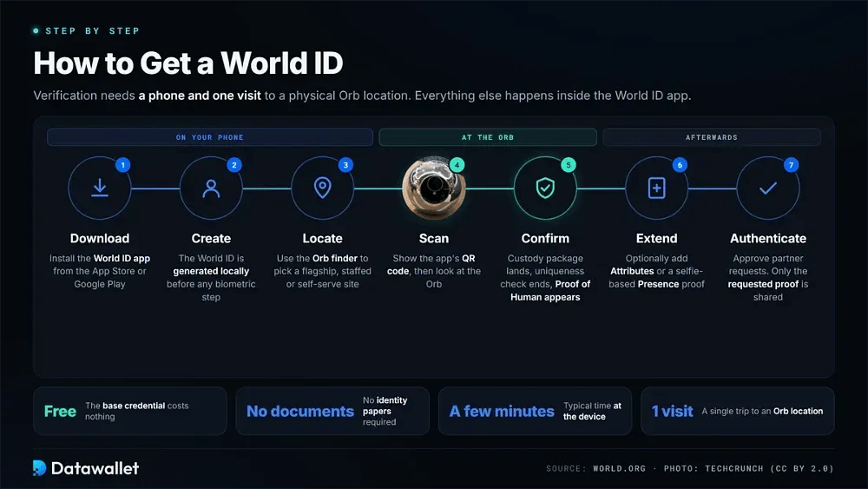The width and height of the screenshot is (868, 489).
Task: Click the 'SOURCE: WORLD.ORG' credit text
Action: pos(595,468)
